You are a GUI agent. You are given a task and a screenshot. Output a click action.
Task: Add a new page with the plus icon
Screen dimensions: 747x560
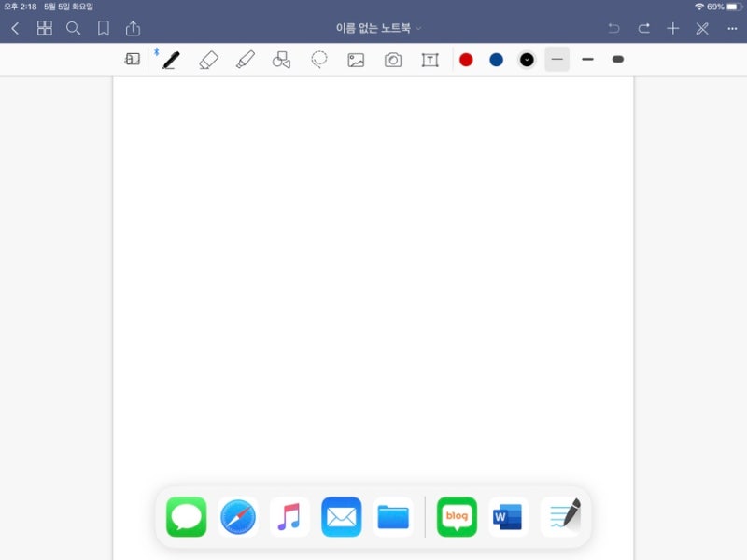(x=672, y=29)
